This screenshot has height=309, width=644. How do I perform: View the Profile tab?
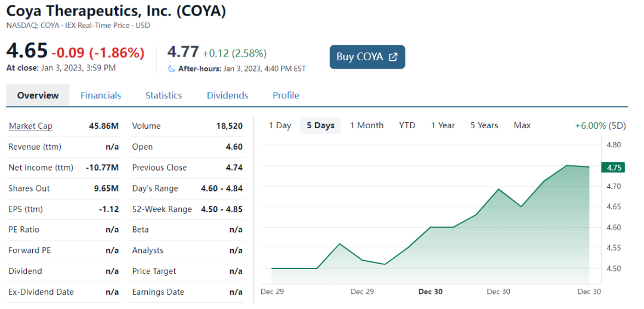pos(286,95)
